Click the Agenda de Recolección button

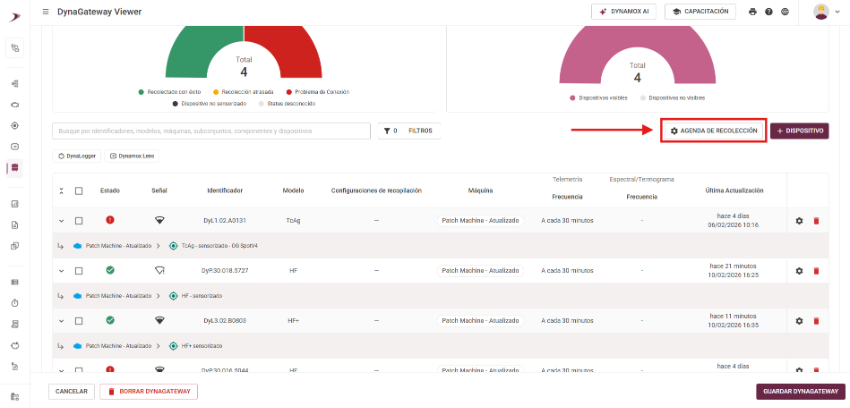pos(714,131)
